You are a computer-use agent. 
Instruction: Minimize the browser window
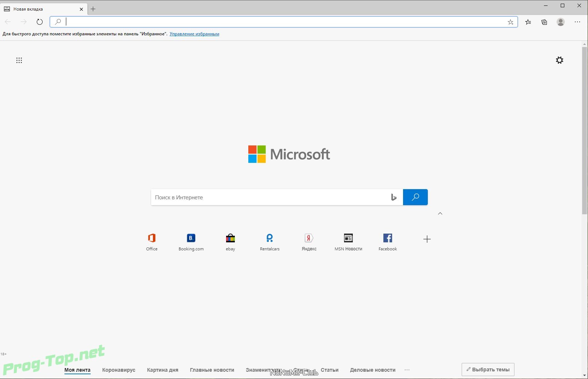pyautogui.click(x=546, y=5)
